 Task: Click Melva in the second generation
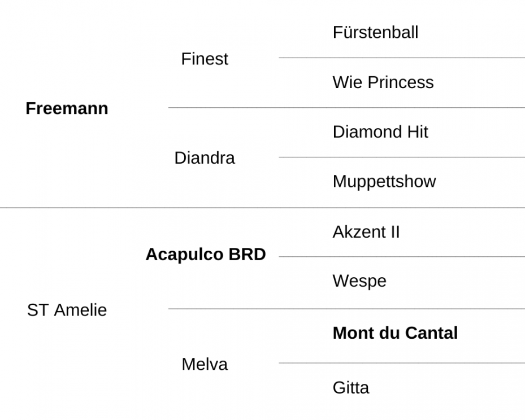tap(205, 364)
